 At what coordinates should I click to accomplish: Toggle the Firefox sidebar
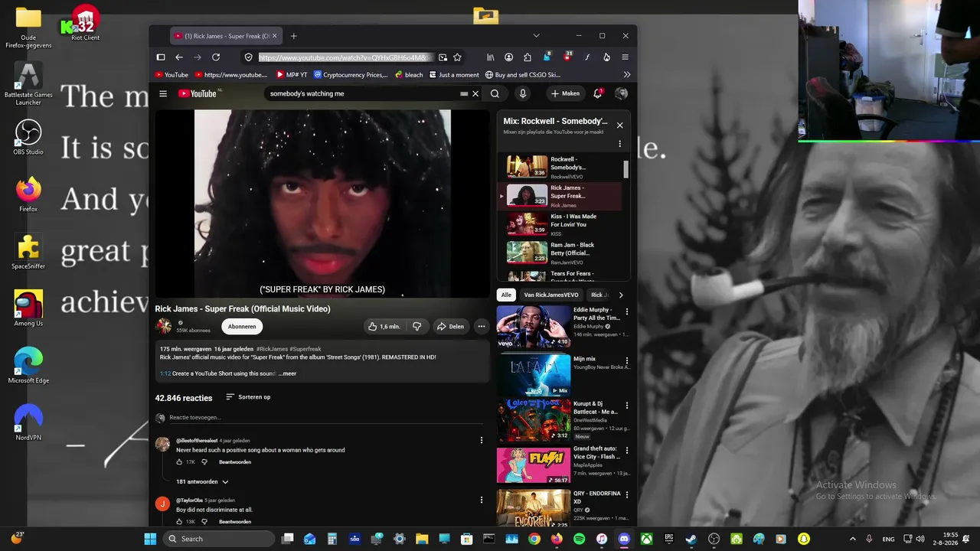pyautogui.click(x=161, y=57)
